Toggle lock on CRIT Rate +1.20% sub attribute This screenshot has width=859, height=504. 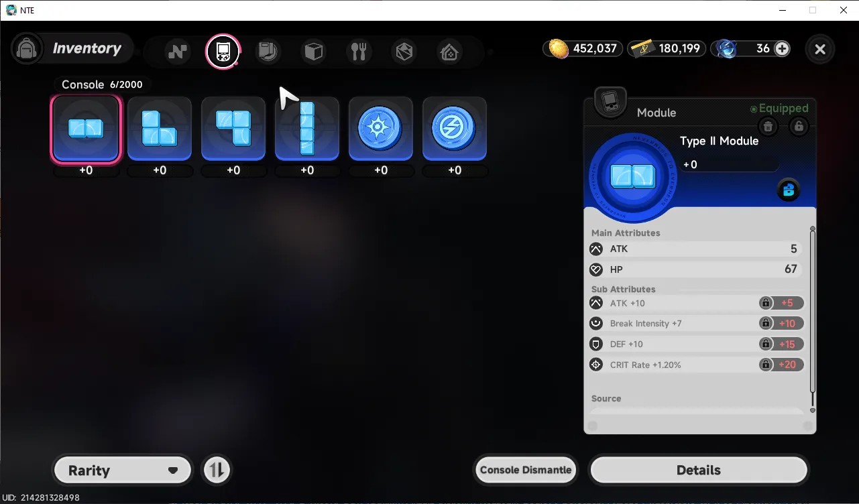[x=765, y=365]
